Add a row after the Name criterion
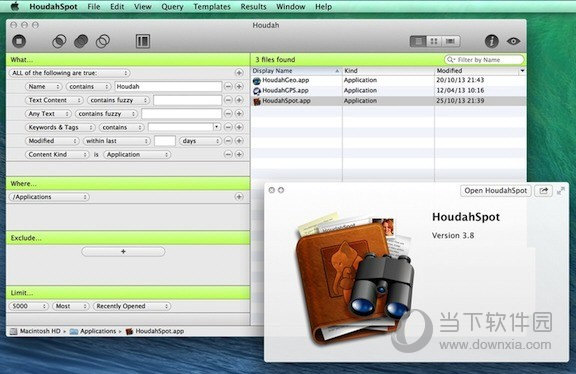Screen dimensions: 576x374 click(x=239, y=86)
